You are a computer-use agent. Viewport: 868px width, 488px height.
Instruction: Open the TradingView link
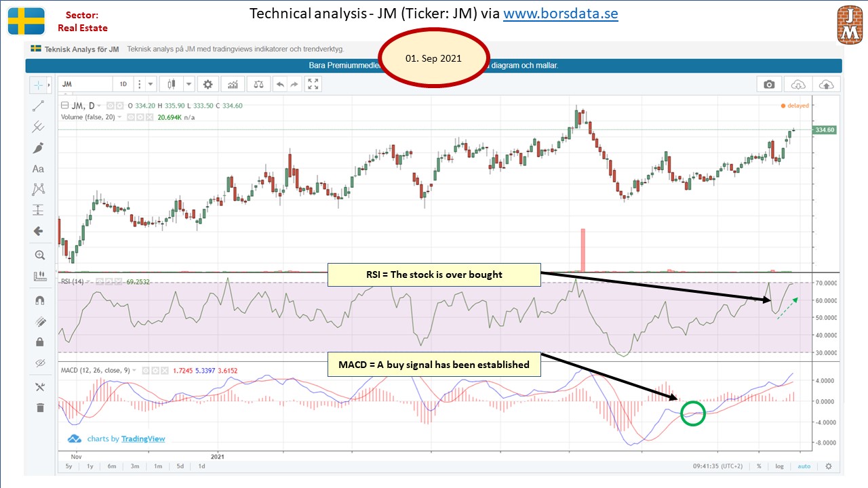click(x=143, y=439)
